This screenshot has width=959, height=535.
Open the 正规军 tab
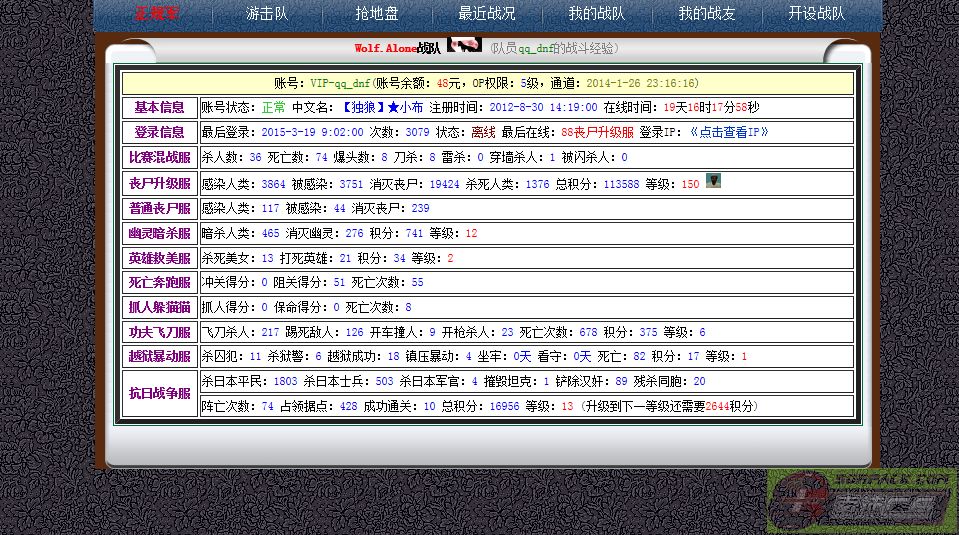point(157,13)
